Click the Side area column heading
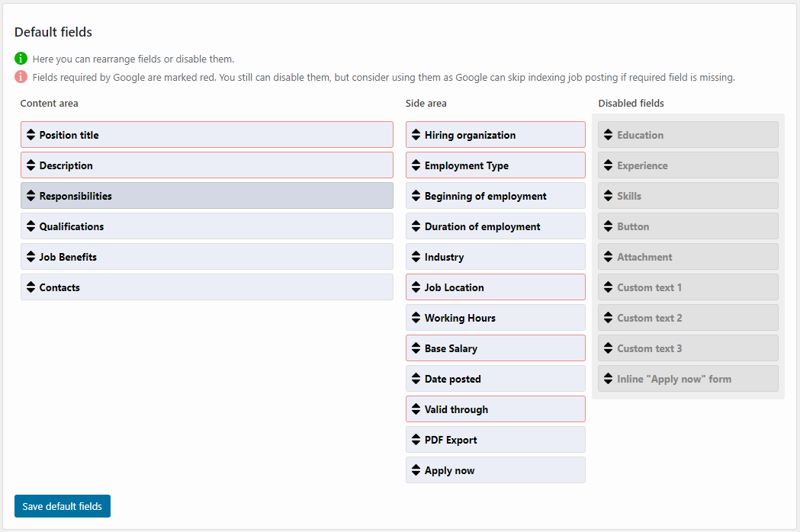Image resolution: width=800 pixels, height=532 pixels. coord(426,103)
